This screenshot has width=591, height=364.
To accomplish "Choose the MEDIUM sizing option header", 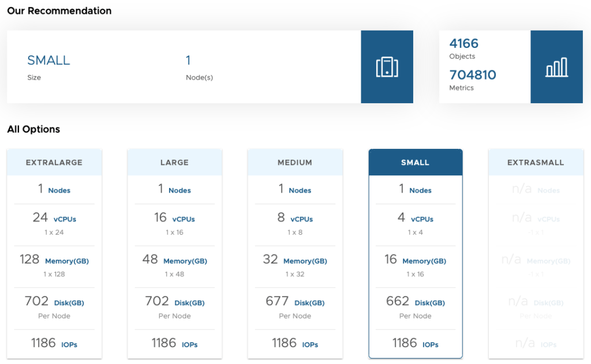I will [x=295, y=163].
